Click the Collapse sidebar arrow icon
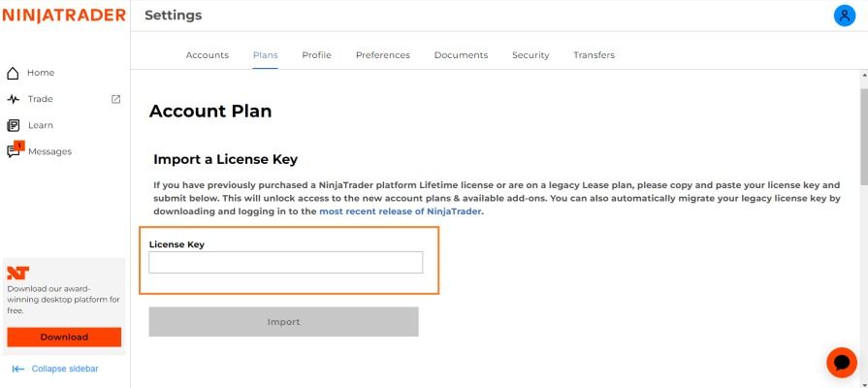The width and height of the screenshot is (868, 388). (x=18, y=369)
